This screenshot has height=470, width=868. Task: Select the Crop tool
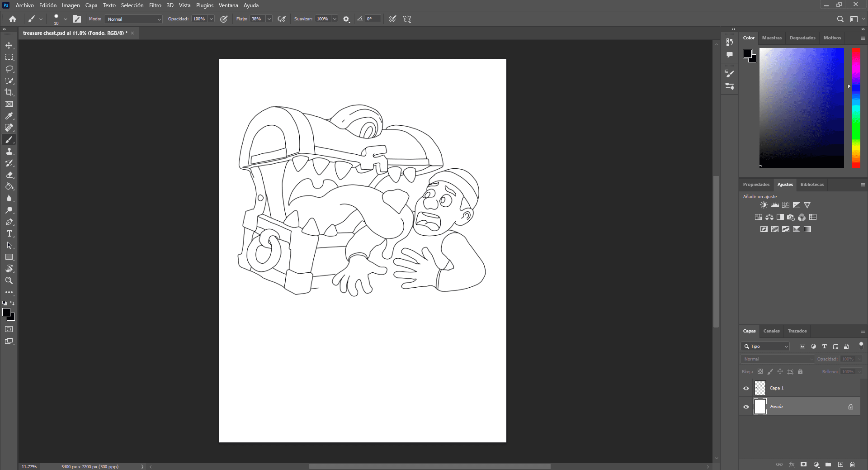pyautogui.click(x=9, y=92)
